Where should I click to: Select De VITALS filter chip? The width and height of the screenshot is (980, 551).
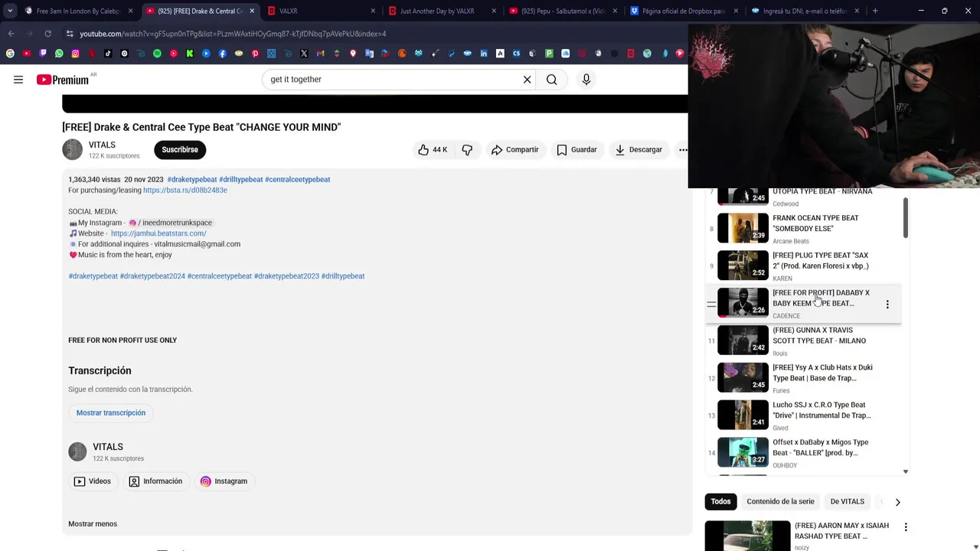pyautogui.click(x=847, y=502)
